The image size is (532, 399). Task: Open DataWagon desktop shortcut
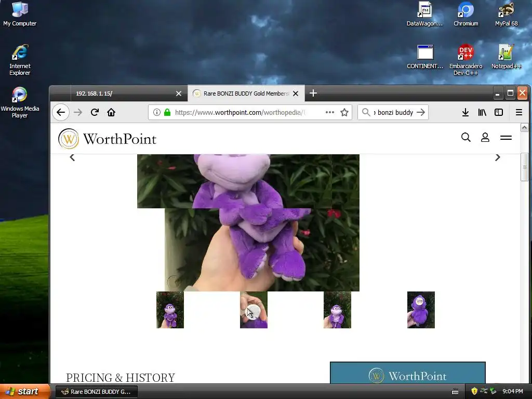424,14
